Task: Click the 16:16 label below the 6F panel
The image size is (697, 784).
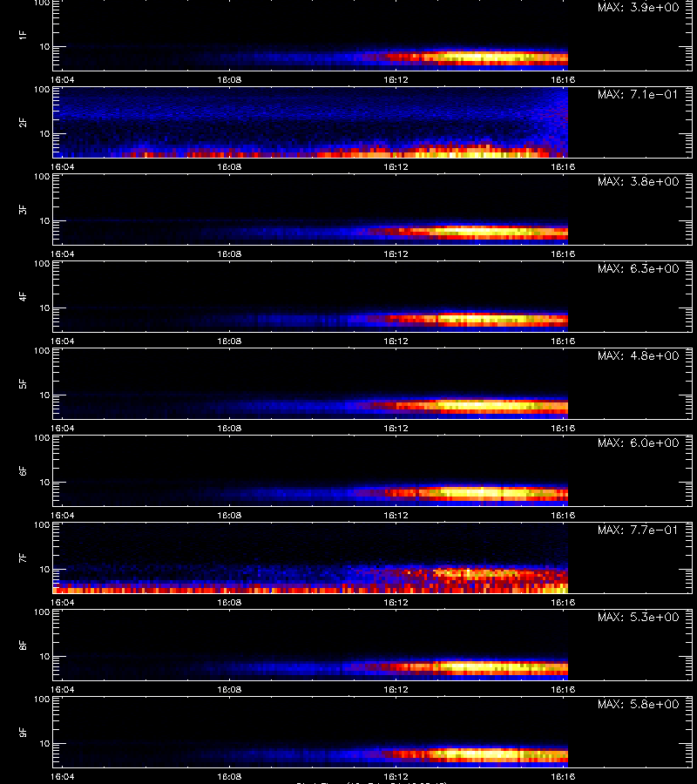Action: (563, 515)
